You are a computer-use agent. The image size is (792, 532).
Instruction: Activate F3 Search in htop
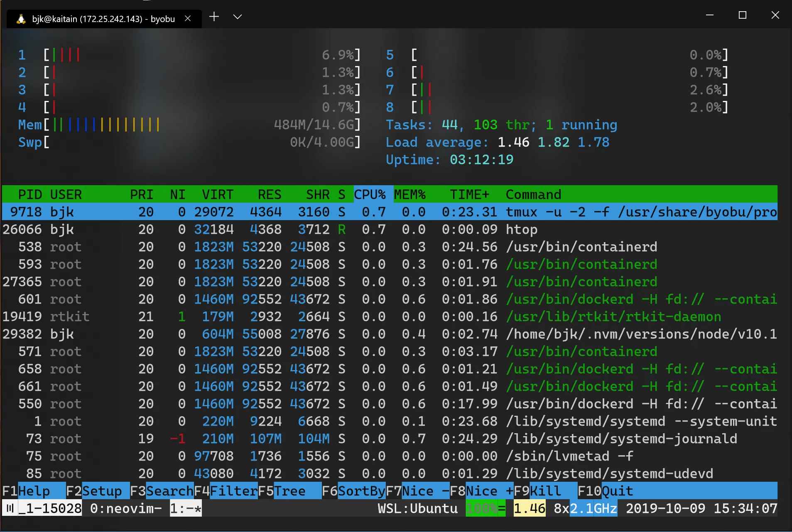point(162,491)
